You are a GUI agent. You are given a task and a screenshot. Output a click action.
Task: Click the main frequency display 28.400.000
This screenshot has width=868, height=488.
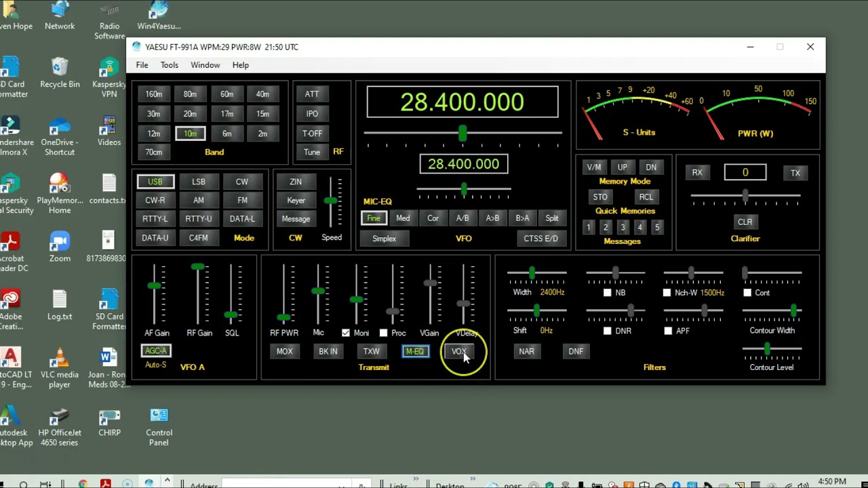(x=462, y=102)
